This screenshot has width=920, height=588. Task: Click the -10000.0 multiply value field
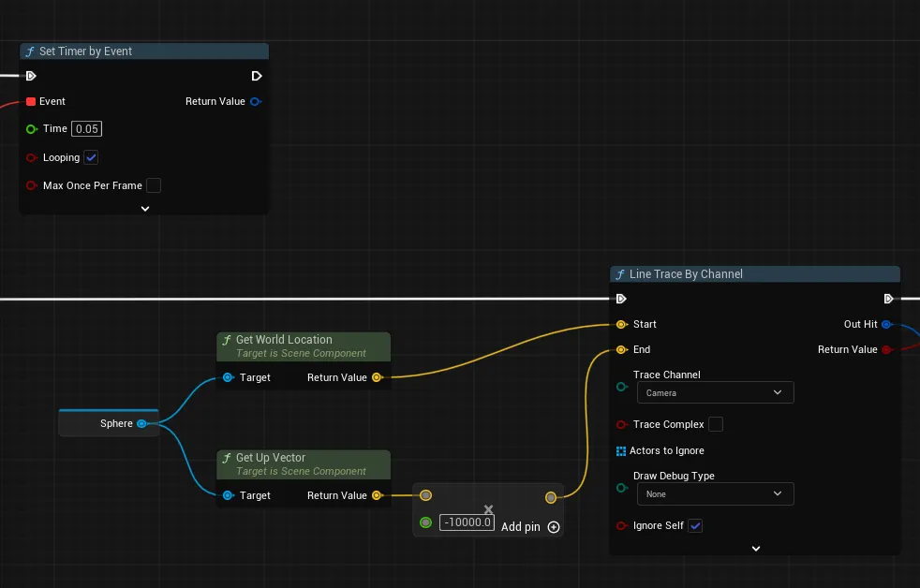point(467,522)
